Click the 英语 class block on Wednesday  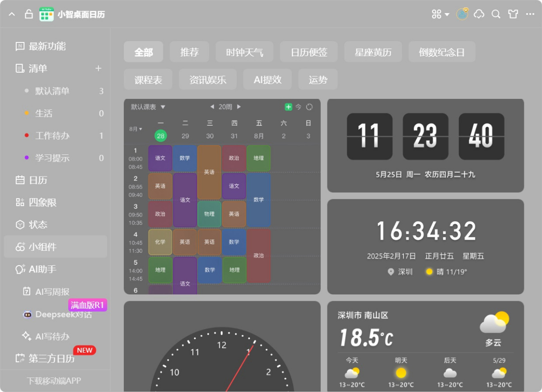209,172
